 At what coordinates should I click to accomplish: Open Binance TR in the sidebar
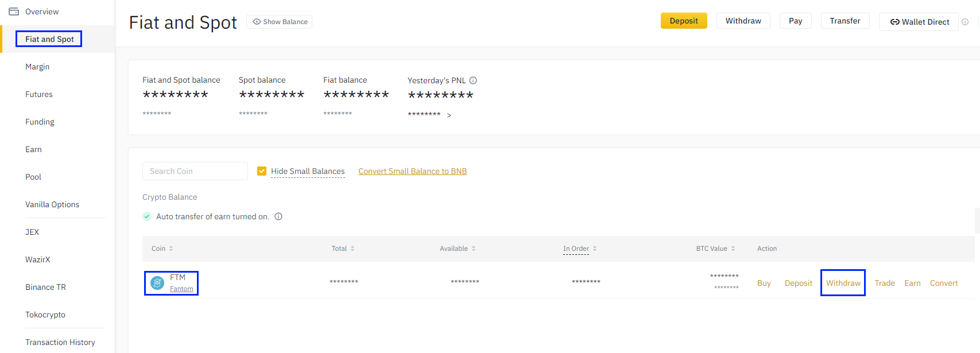[45, 287]
